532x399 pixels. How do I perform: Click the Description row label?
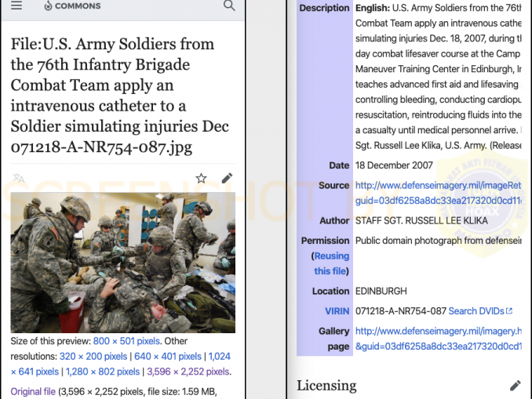(324, 8)
